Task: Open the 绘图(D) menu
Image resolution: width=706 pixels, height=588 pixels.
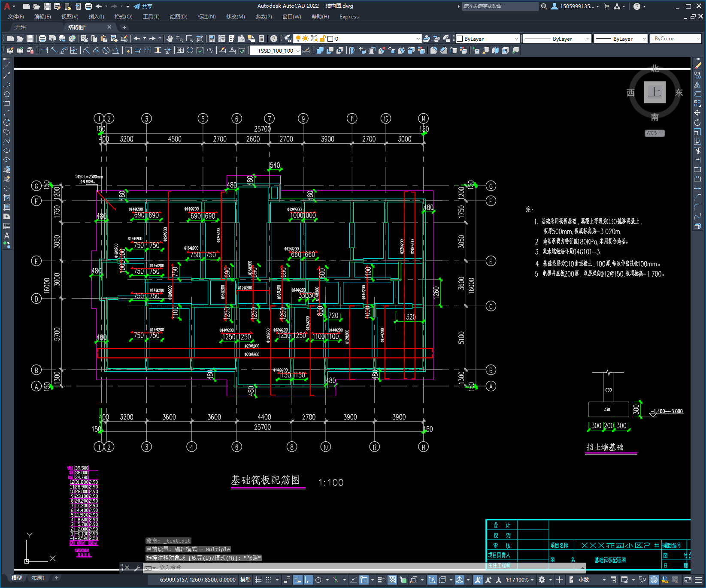Action: [179, 17]
